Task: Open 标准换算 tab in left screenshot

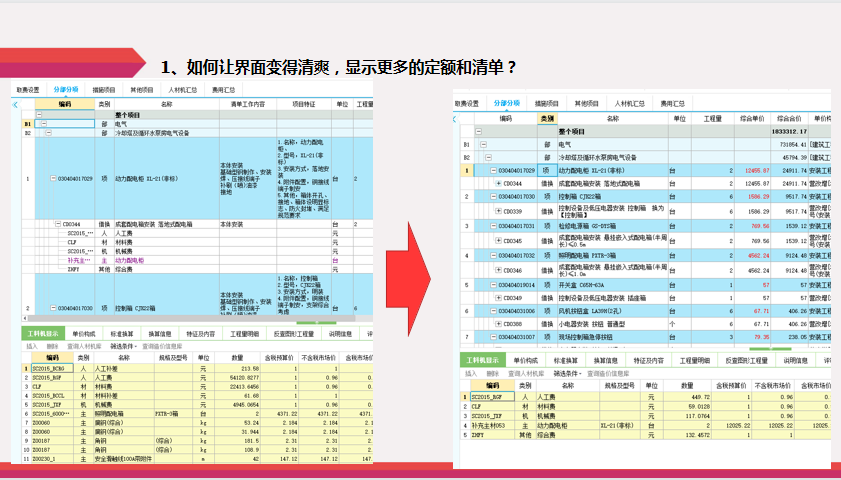Action: (122, 334)
